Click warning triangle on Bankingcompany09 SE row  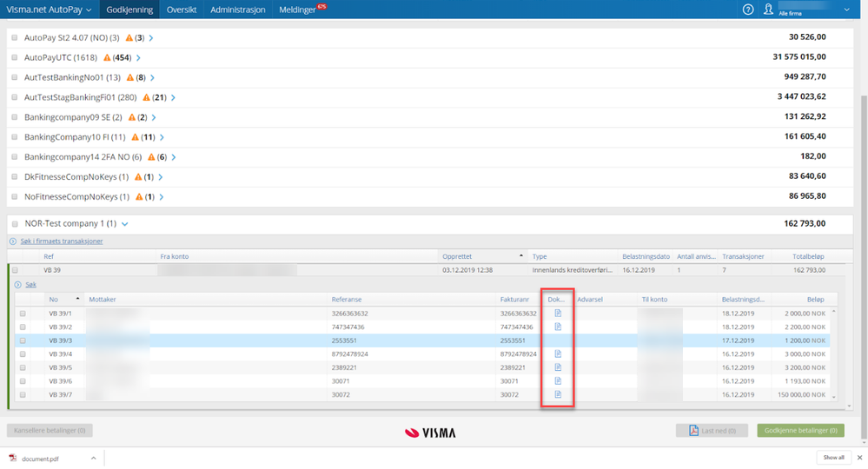[x=132, y=117]
